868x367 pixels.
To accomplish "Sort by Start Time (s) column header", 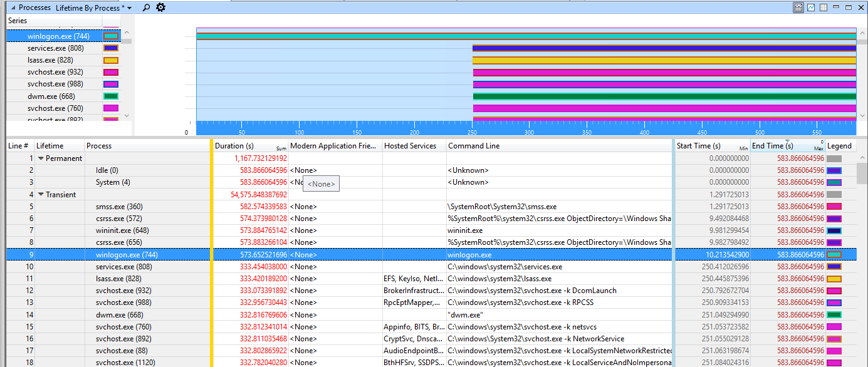I will point(698,146).
